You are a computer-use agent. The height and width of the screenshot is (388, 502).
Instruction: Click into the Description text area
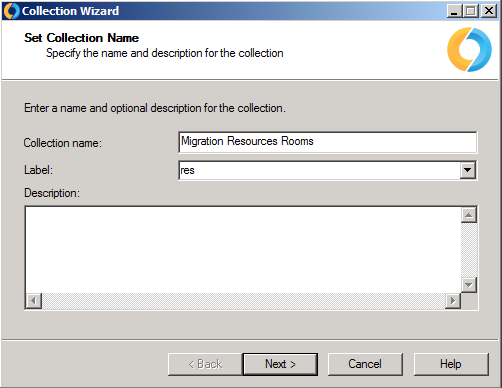tap(243, 250)
